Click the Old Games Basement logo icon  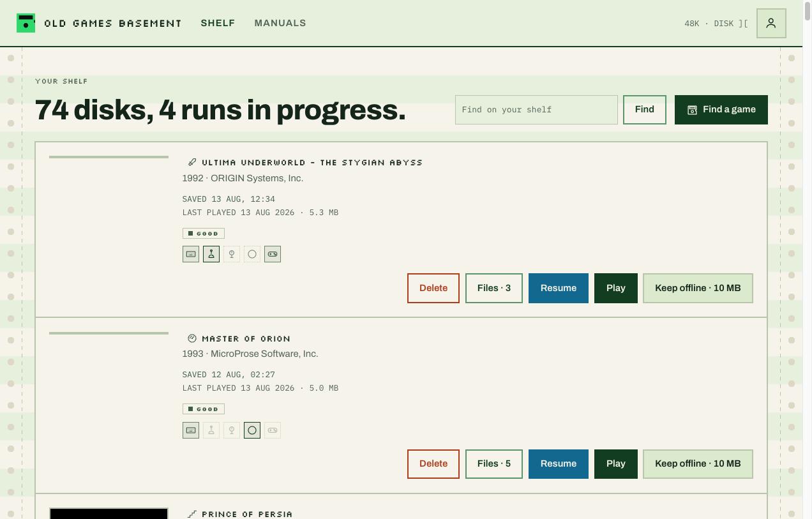[26, 23]
